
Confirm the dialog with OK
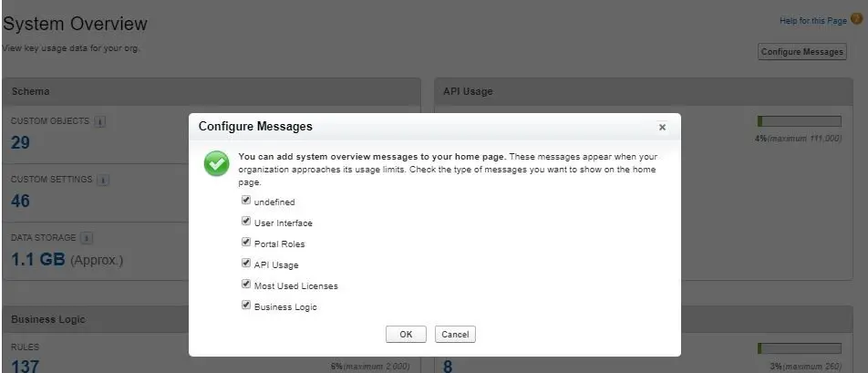click(406, 335)
